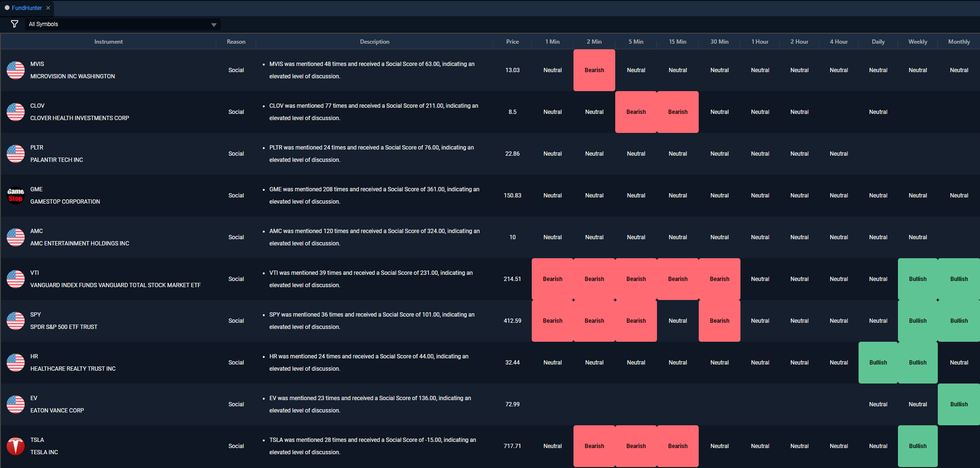Image resolution: width=980 pixels, height=468 pixels.
Task: Click GAMESTOP CORPORATION name
Action: 65,202
